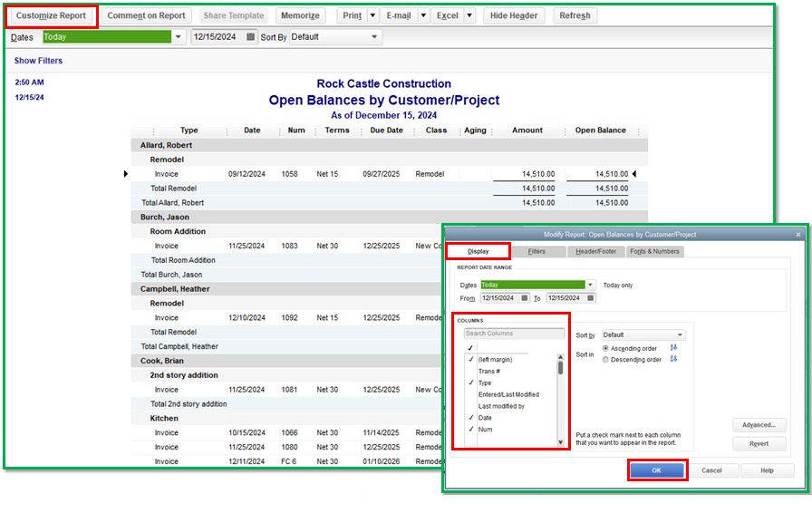Screen dimensions: 812x513
Task: Open the Sort By Default dropdown in report
Action: [374, 37]
